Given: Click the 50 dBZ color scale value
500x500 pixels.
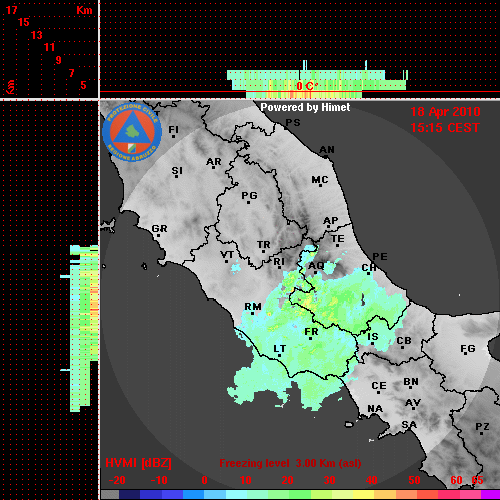Looking at the screenshot, I should pyautogui.click(x=414, y=480).
